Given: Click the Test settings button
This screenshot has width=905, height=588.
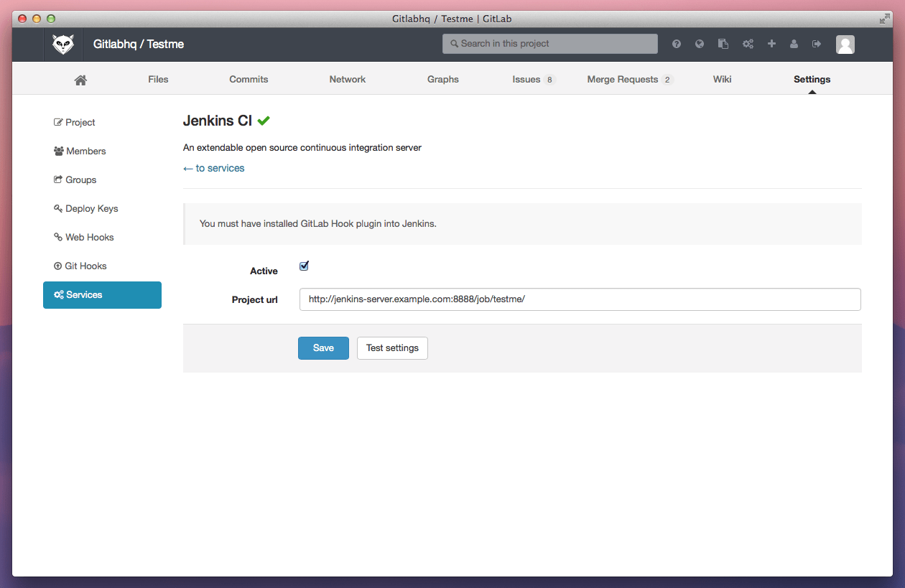Looking at the screenshot, I should pos(392,348).
